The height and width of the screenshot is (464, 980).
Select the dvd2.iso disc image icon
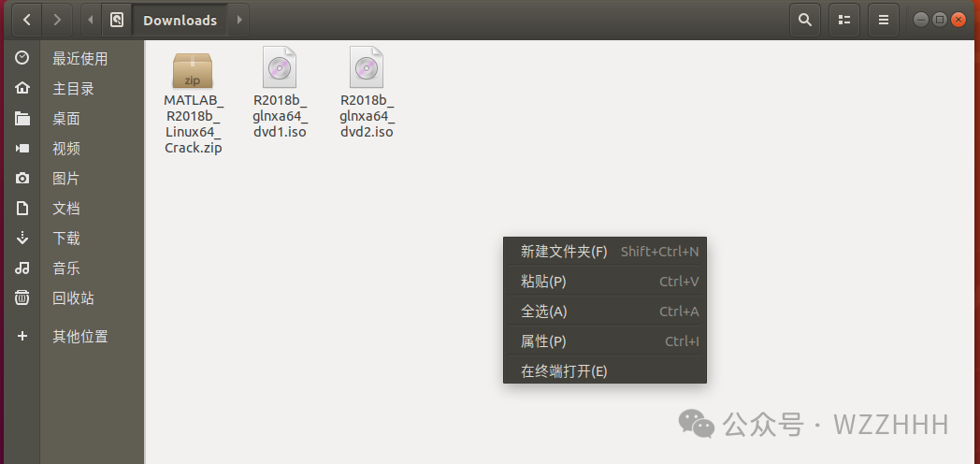[367, 67]
